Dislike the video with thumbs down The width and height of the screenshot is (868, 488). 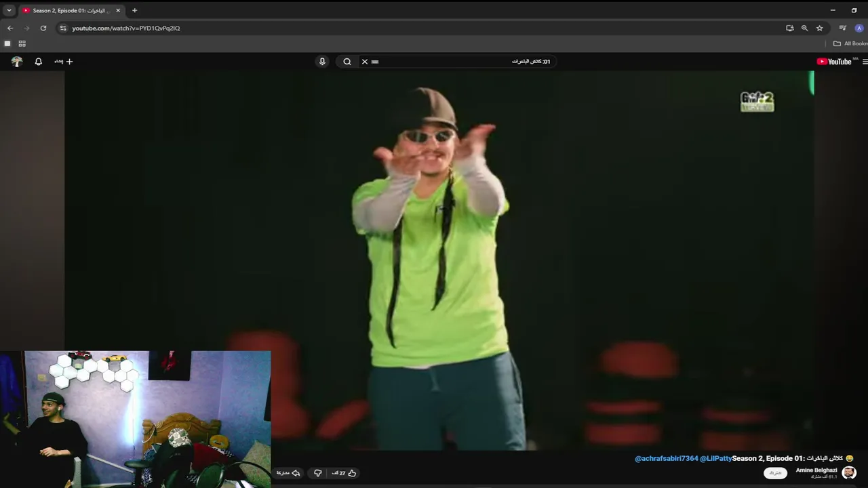point(317,473)
